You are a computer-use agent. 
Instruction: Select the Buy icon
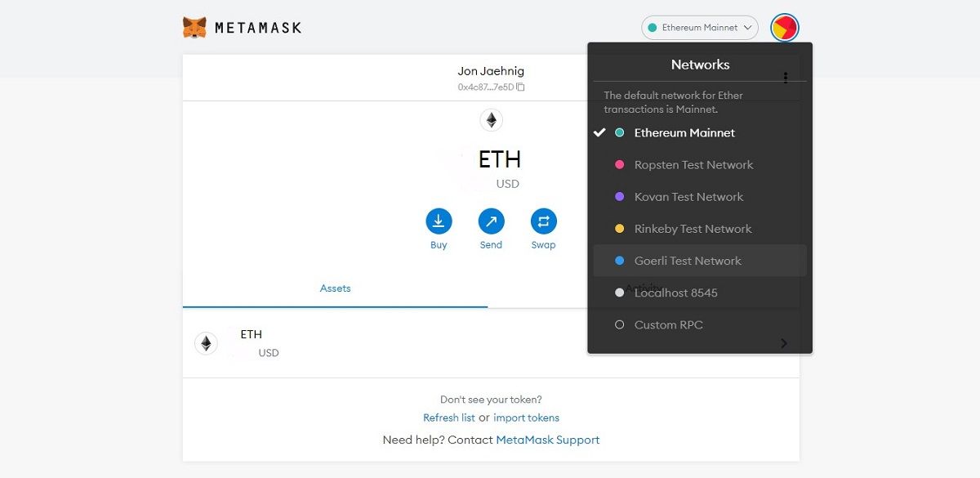coord(439,221)
